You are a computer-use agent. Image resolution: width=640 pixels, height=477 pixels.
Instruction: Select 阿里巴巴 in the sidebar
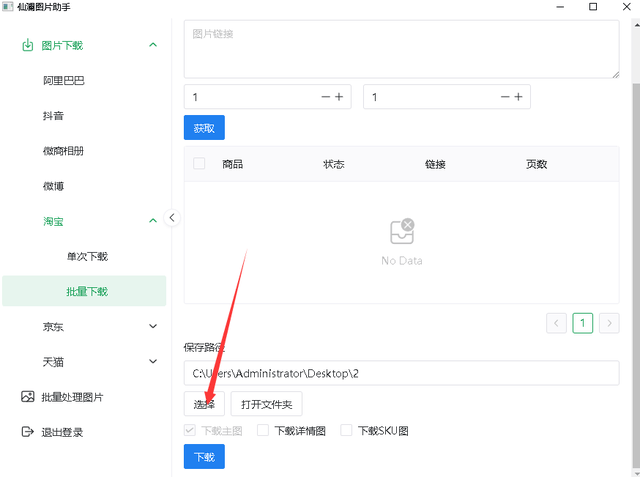point(63,81)
